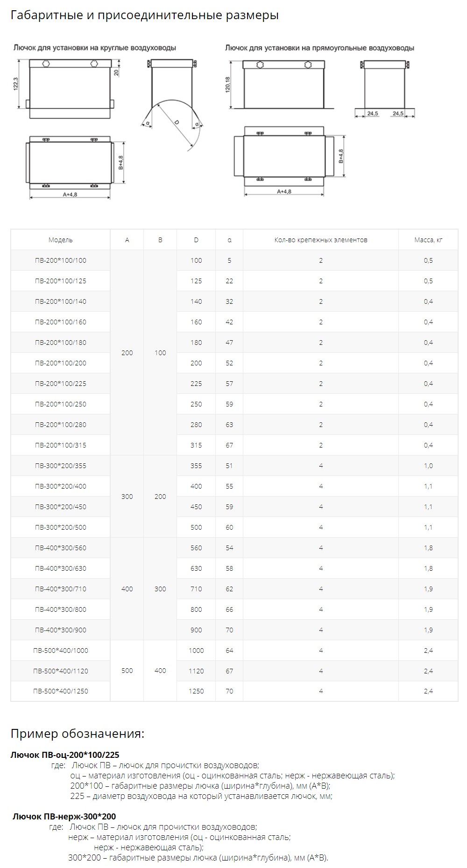Click the 'Габаритные и присоединительные размеры' heading
467x868 pixels.
coord(144,15)
